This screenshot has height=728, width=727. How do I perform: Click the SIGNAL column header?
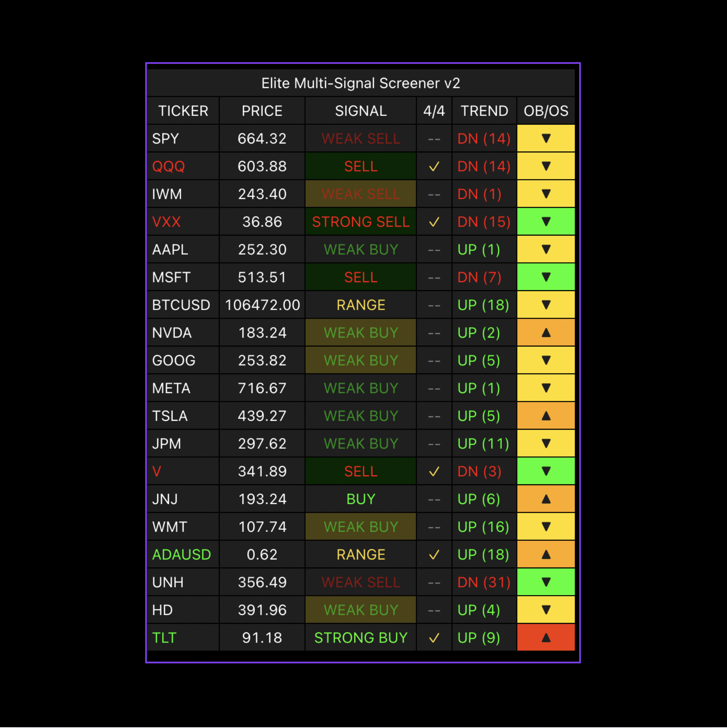(361, 111)
